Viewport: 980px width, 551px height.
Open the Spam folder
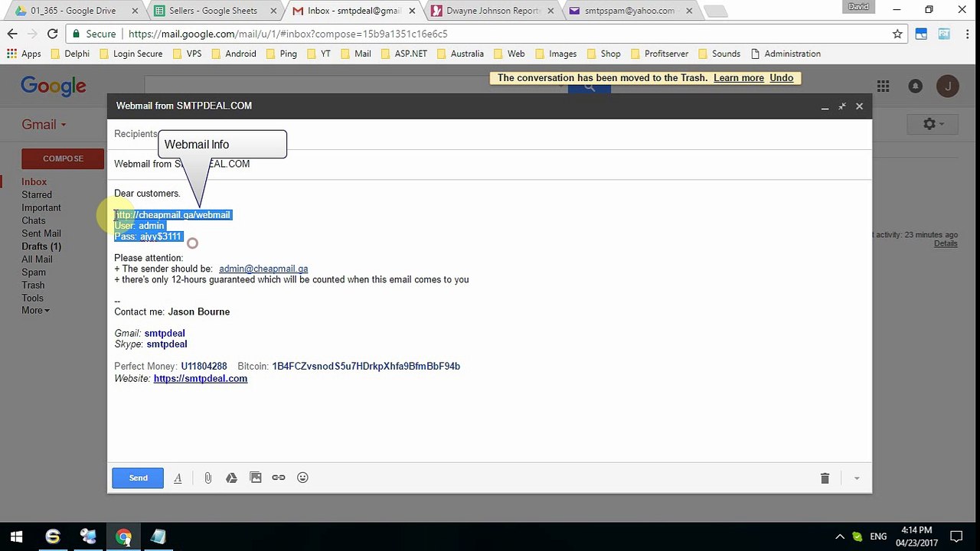34,272
